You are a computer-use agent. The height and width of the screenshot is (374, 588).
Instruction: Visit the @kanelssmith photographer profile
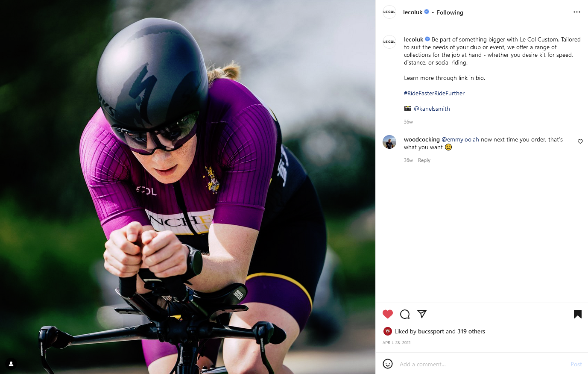432,109
